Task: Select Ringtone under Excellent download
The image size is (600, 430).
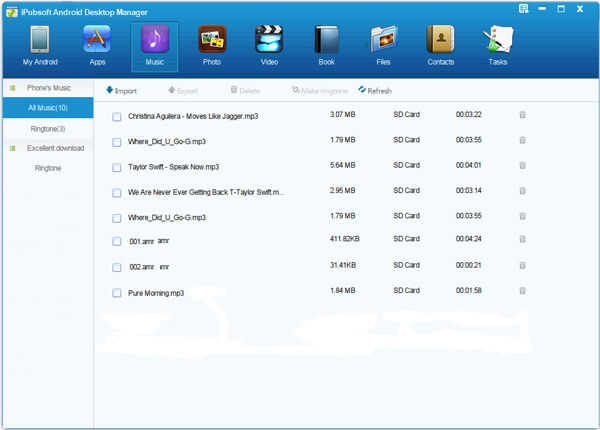Action: click(x=48, y=168)
